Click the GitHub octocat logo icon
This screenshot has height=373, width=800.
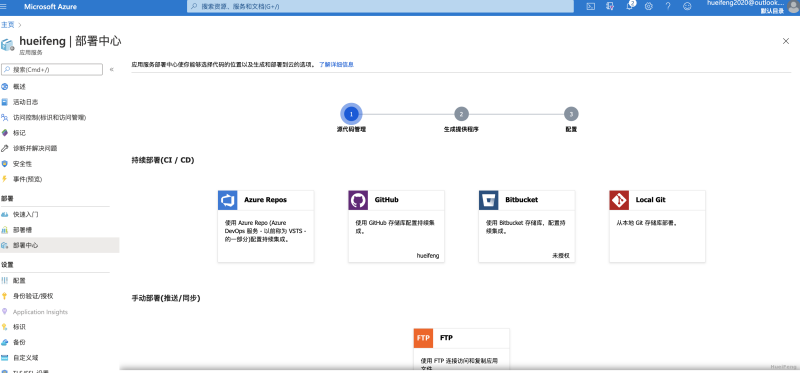pyautogui.click(x=358, y=200)
